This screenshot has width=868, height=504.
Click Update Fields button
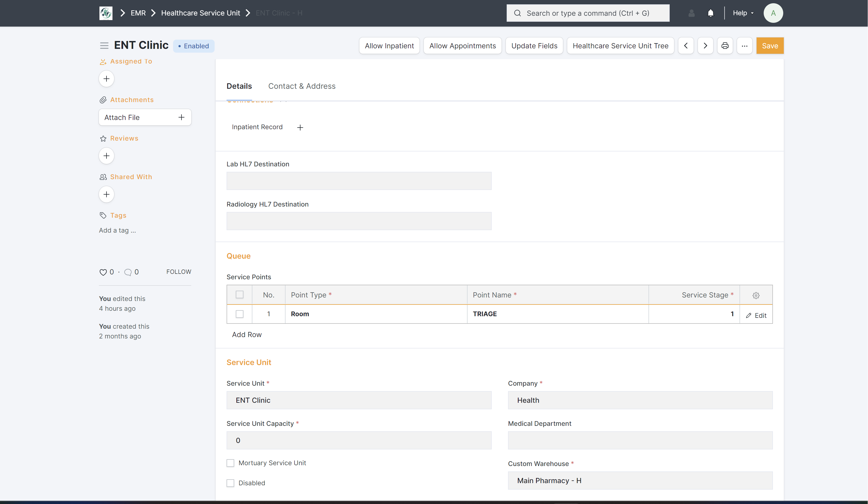tap(534, 46)
